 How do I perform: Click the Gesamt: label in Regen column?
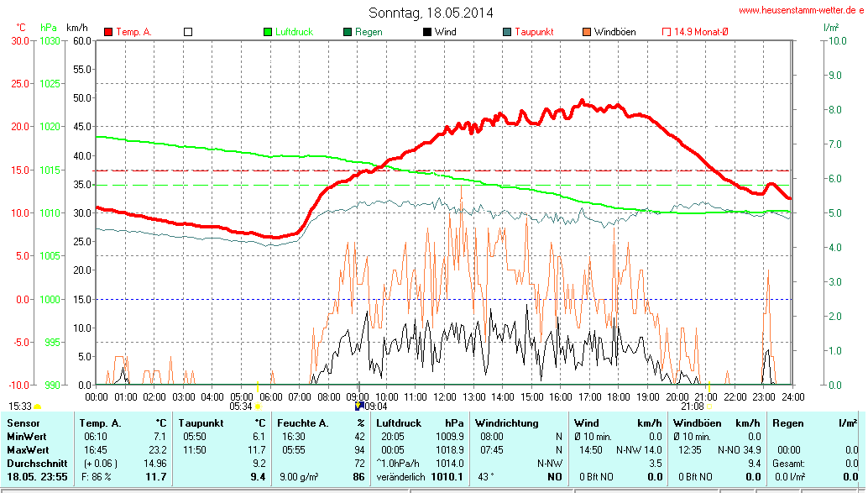tap(789, 463)
